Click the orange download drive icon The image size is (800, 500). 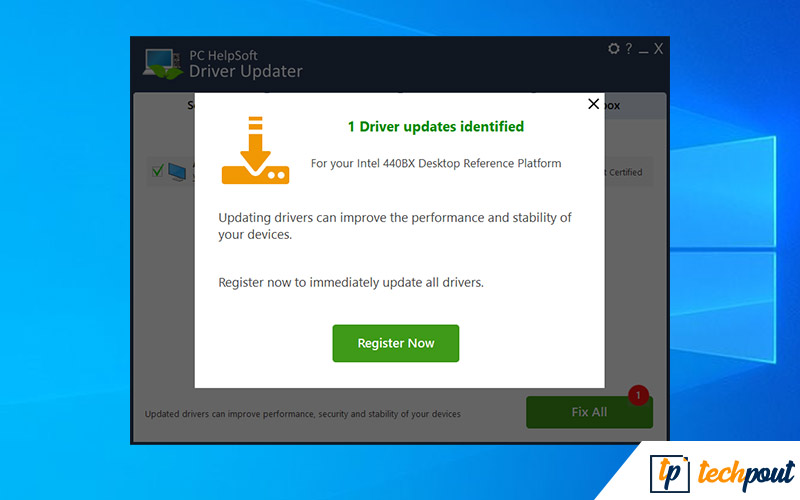point(256,150)
